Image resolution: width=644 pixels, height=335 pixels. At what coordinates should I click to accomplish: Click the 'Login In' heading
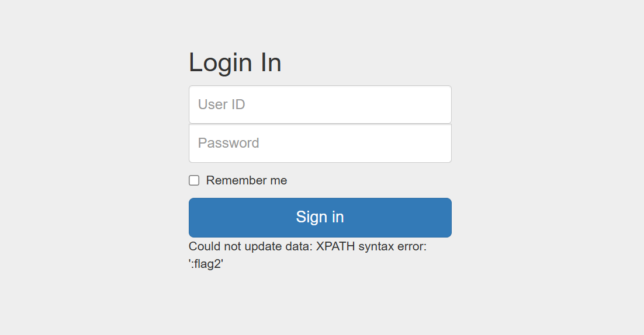coord(235,62)
